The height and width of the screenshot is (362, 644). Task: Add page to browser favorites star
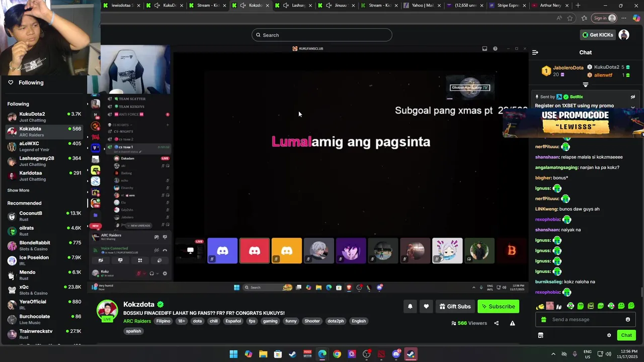coord(570,18)
